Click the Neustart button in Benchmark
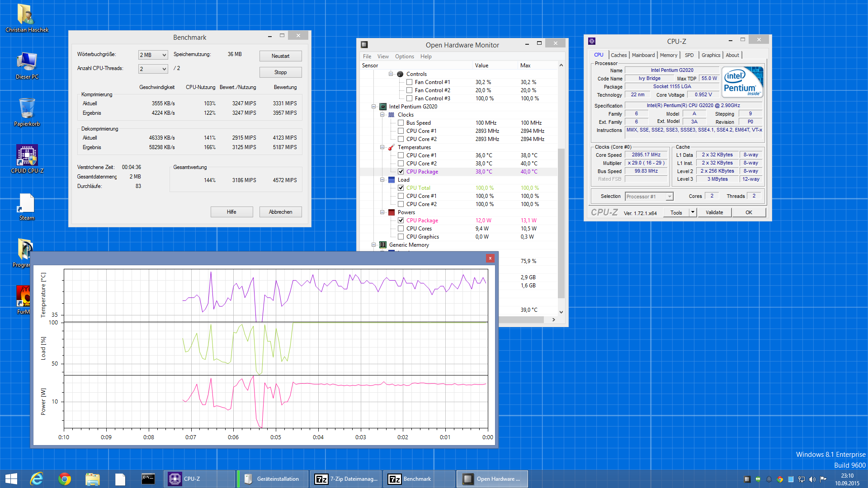 click(x=280, y=56)
